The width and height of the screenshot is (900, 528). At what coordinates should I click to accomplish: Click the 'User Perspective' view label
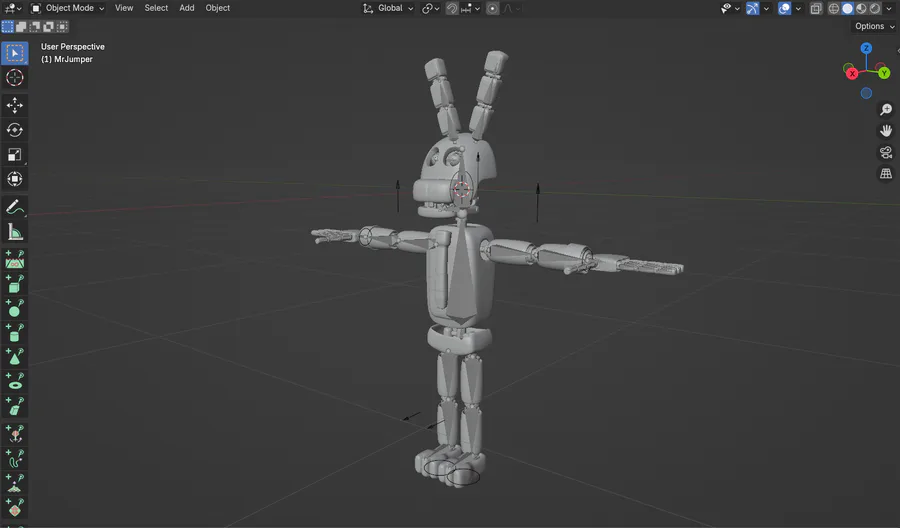(73, 46)
